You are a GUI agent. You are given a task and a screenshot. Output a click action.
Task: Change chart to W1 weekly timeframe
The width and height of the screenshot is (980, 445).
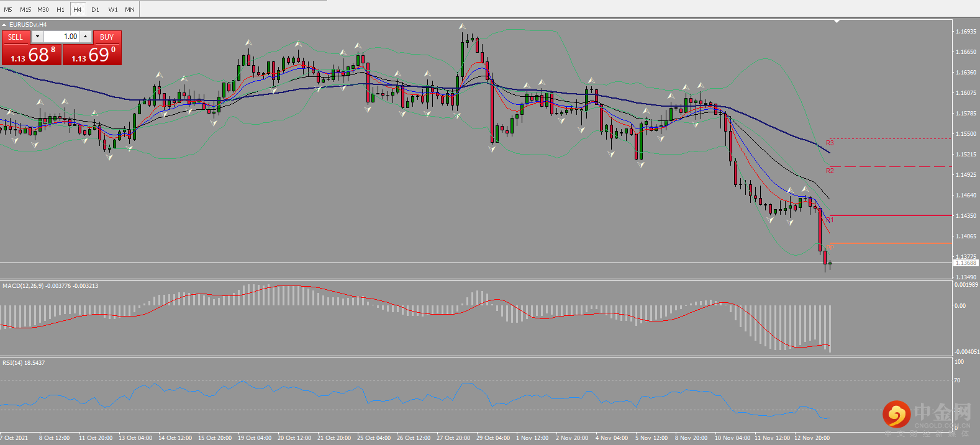113,9
